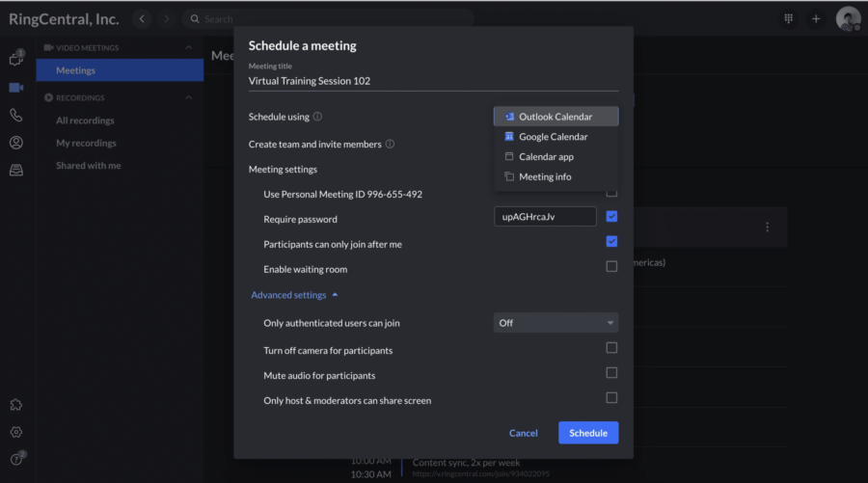868x483 pixels.
Task: Enable waiting room checkbox
Action: (611, 267)
